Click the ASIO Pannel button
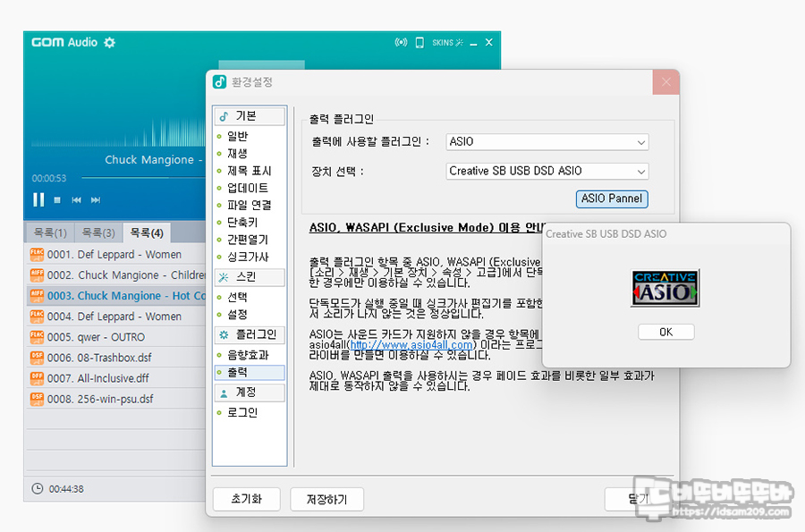Screen dimensions: 805x532 coord(612,199)
